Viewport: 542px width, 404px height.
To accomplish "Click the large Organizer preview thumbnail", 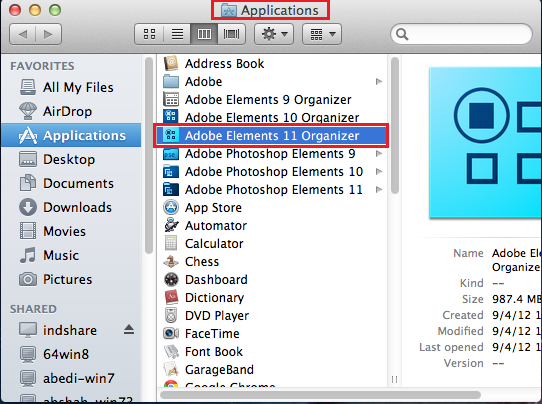I will pos(486,142).
